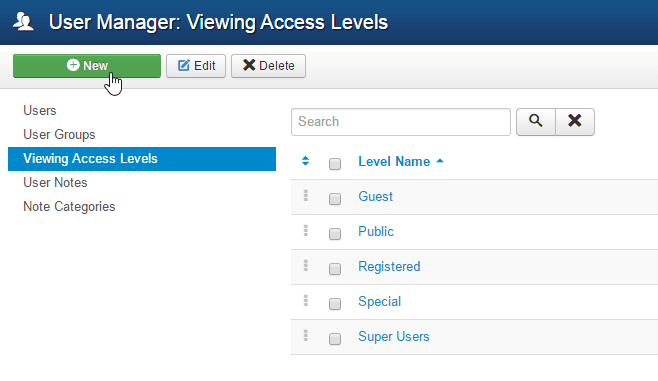This screenshot has height=381, width=658.
Task: Open Note Categories in the sidebar
Action: click(x=69, y=206)
